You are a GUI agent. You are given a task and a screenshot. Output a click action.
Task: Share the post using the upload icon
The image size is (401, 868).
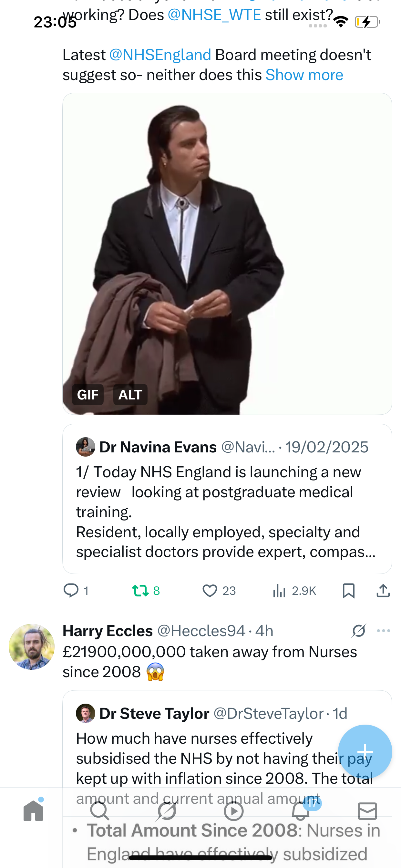383,590
